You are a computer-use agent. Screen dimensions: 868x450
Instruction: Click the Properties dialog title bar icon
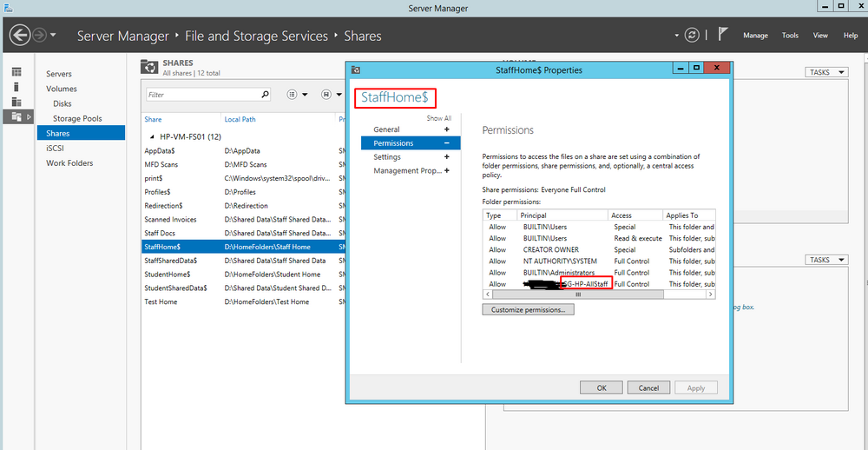pyautogui.click(x=356, y=70)
